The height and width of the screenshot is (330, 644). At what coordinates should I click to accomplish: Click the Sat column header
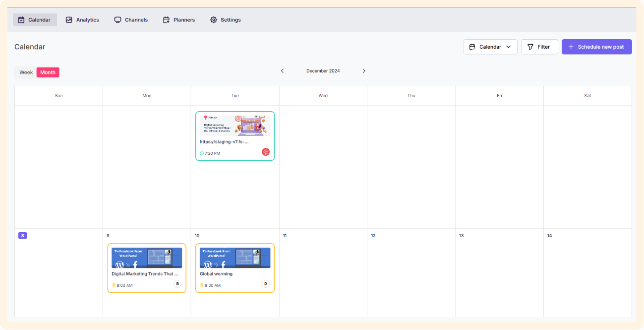[x=587, y=96]
